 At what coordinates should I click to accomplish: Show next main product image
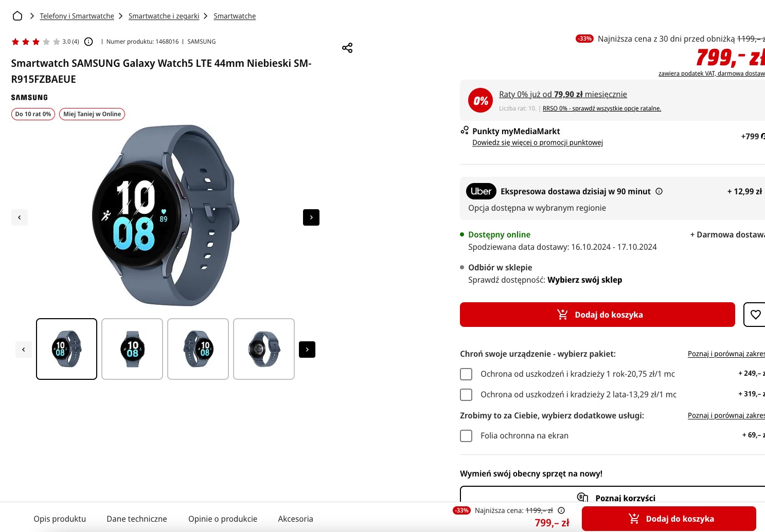coord(311,217)
